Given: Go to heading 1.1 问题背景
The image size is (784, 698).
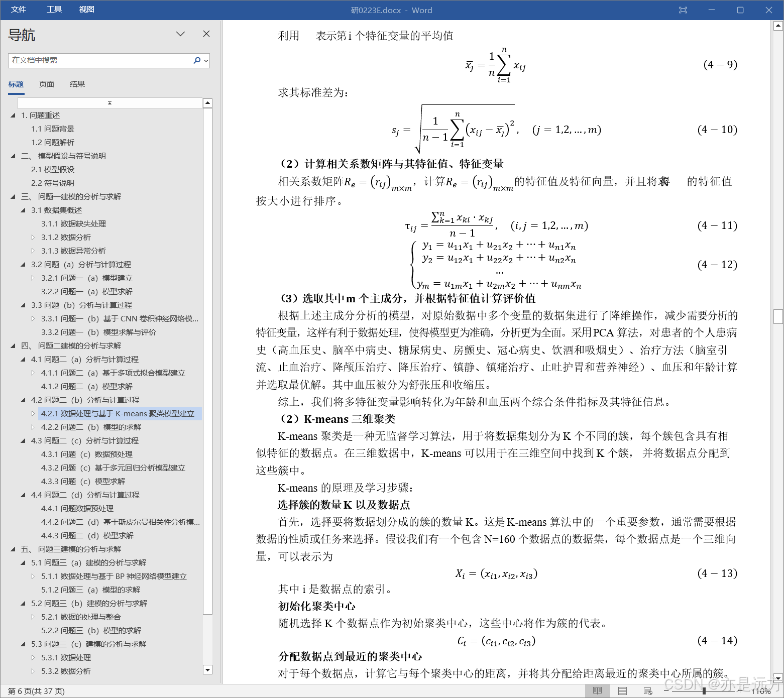Looking at the screenshot, I should [53, 129].
